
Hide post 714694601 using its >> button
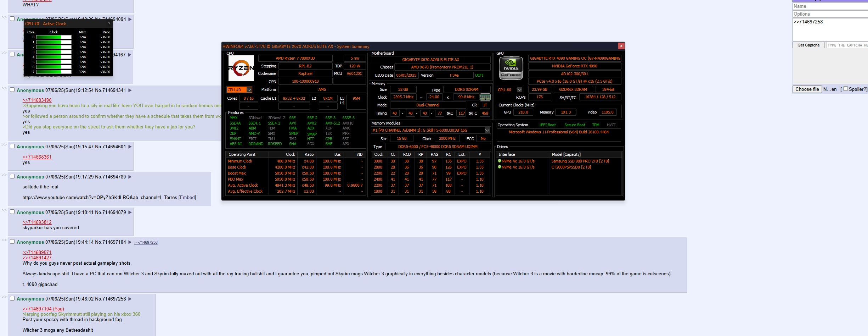coord(4,144)
